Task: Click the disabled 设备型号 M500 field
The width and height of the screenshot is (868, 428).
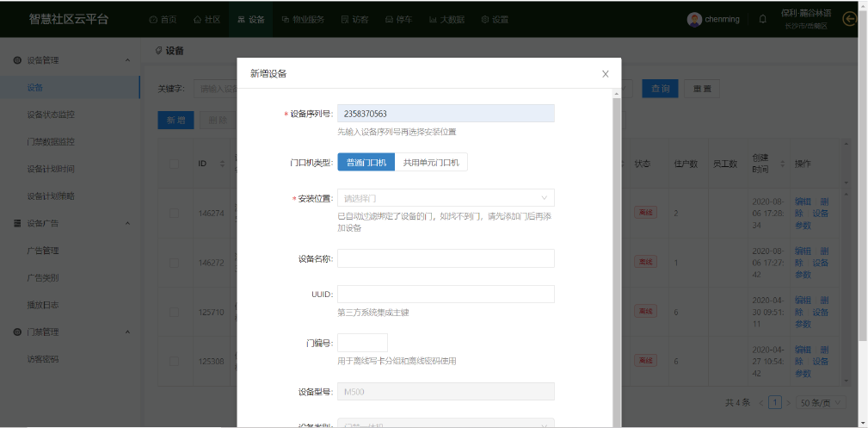Action: 446,392
